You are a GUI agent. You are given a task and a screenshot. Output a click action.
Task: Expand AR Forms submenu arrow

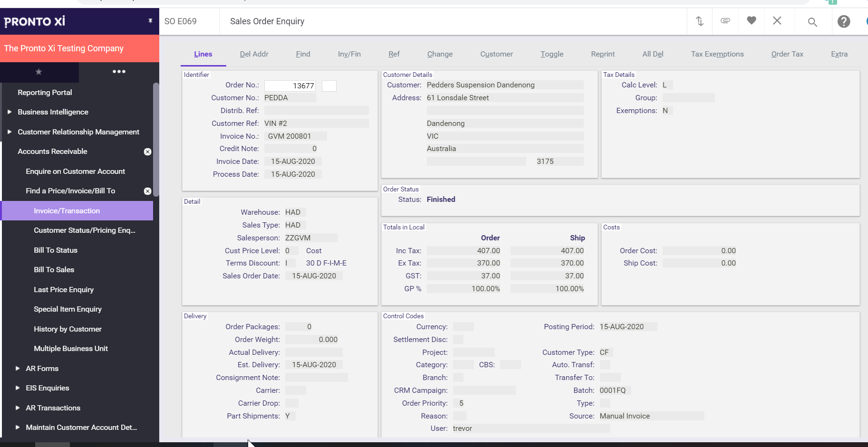(x=18, y=369)
